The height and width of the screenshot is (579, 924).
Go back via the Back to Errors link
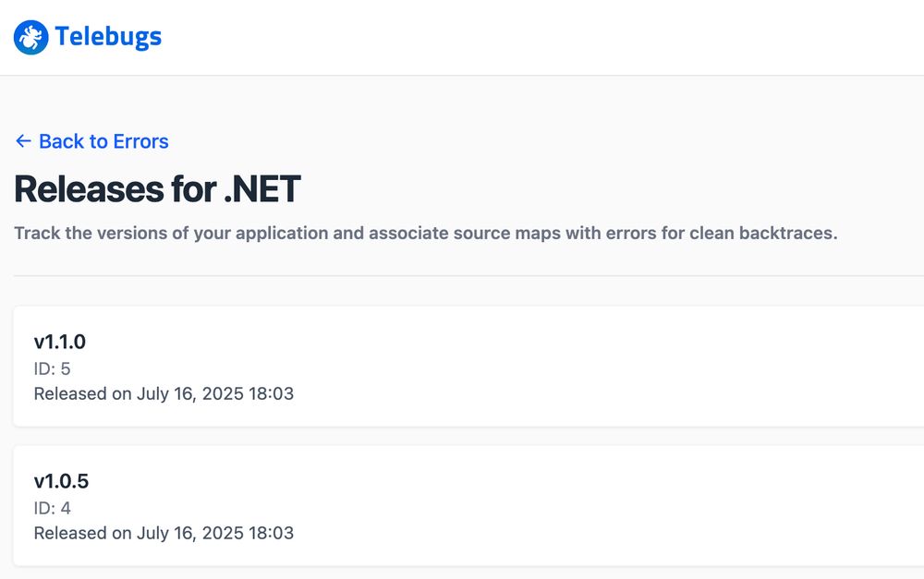click(x=91, y=141)
